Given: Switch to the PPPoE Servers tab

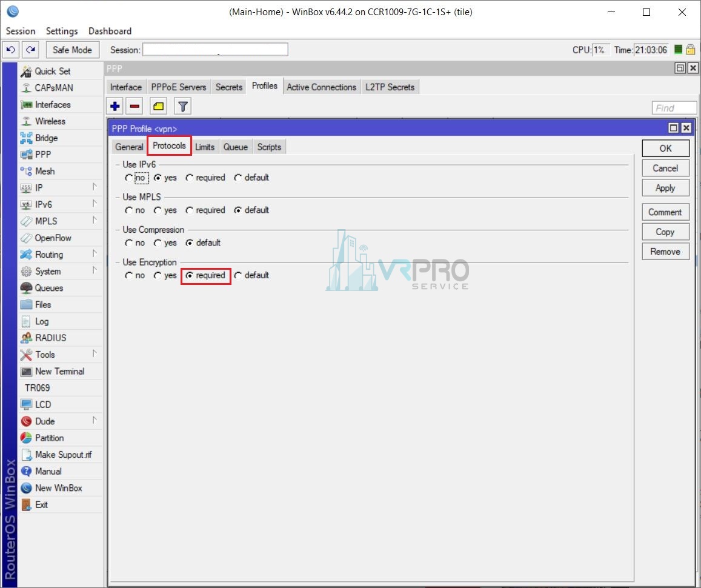Looking at the screenshot, I should coord(178,87).
